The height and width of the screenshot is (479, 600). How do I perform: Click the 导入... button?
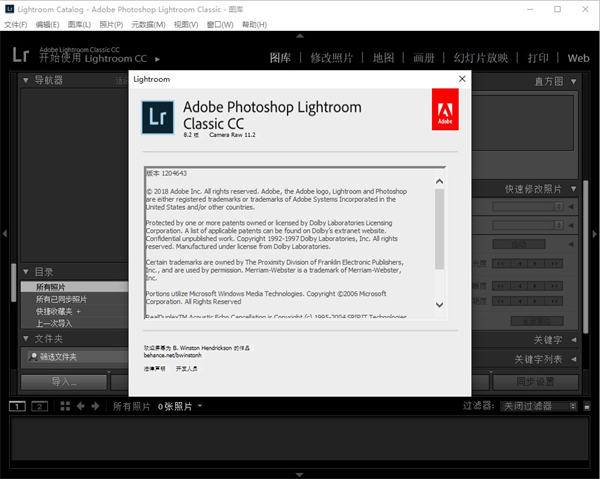(x=64, y=382)
